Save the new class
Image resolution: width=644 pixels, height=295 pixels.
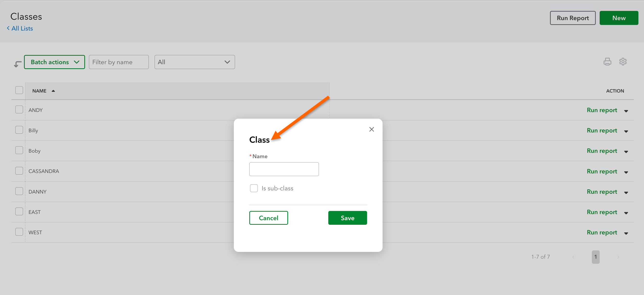[347, 218]
